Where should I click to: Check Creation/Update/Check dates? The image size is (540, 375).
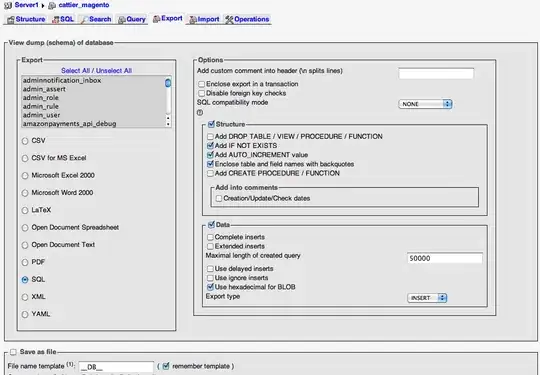pyautogui.click(x=219, y=199)
